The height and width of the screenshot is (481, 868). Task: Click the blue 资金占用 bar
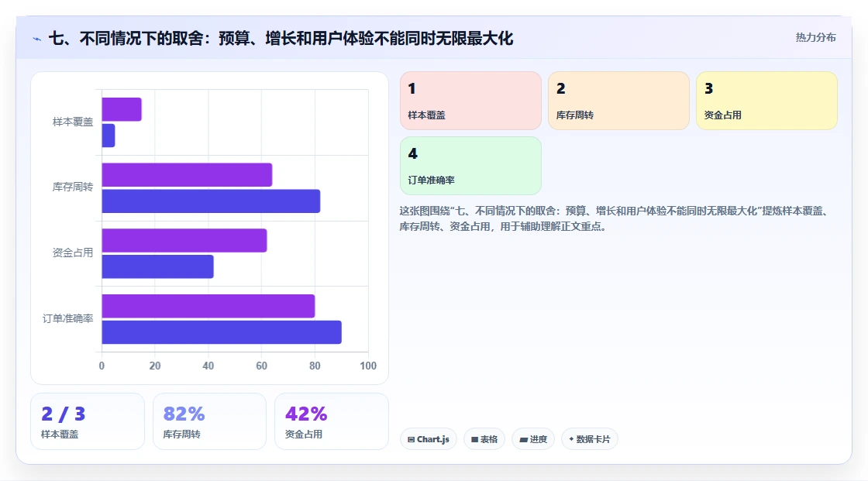pyautogui.click(x=158, y=266)
